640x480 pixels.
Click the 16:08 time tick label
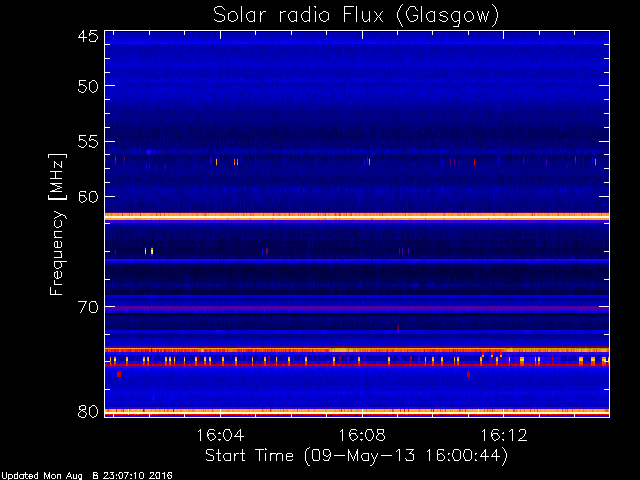362,435
